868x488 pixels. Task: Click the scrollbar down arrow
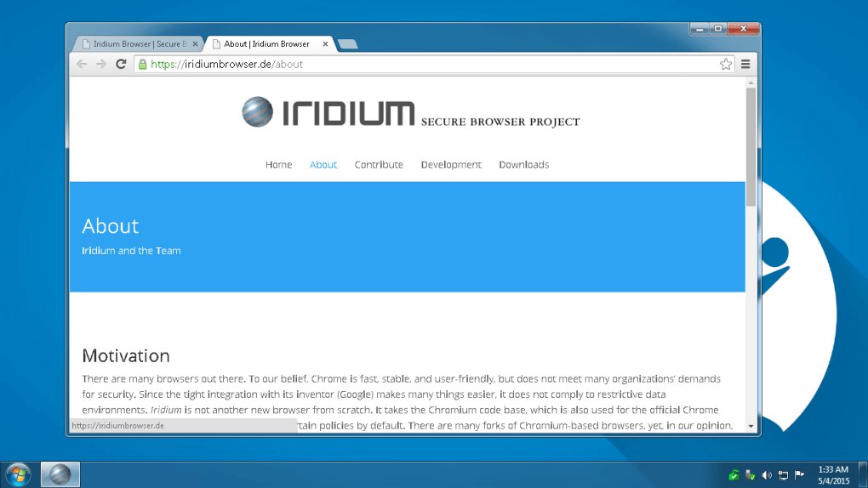pyautogui.click(x=751, y=426)
